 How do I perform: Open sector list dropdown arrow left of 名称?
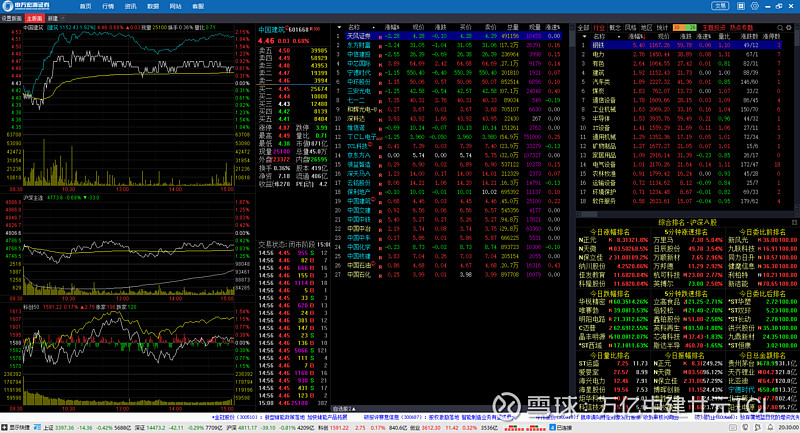584,37
